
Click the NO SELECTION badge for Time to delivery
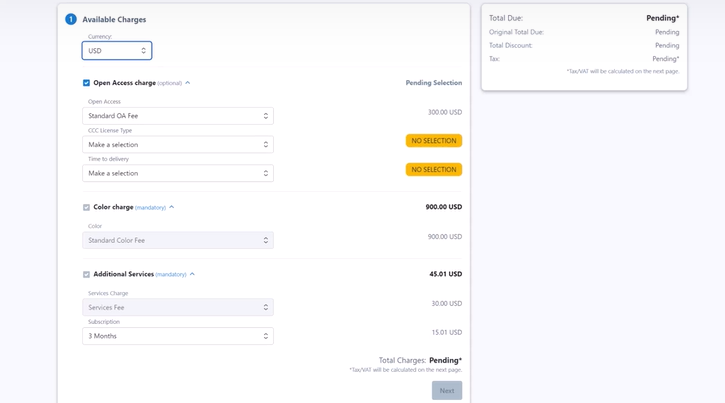434,170
